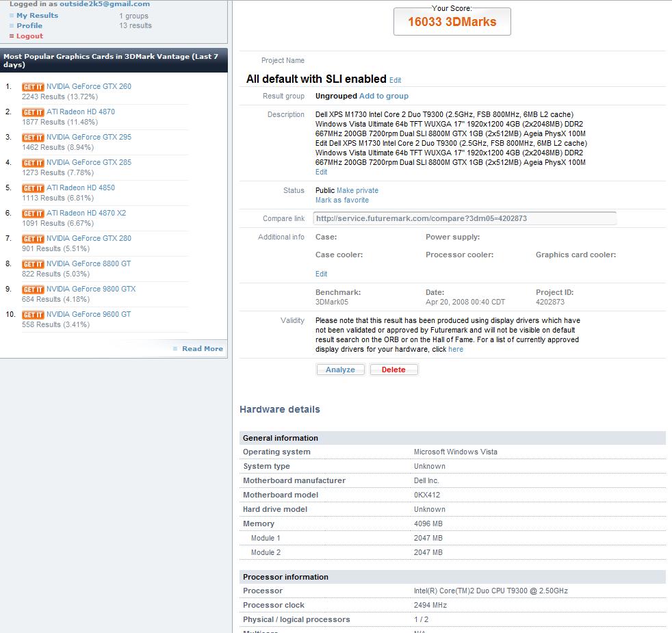This screenshot has height=633, width=672.
Task: Click GET IT badge for GeForce 9800 GTX
Action: point(33,289)
